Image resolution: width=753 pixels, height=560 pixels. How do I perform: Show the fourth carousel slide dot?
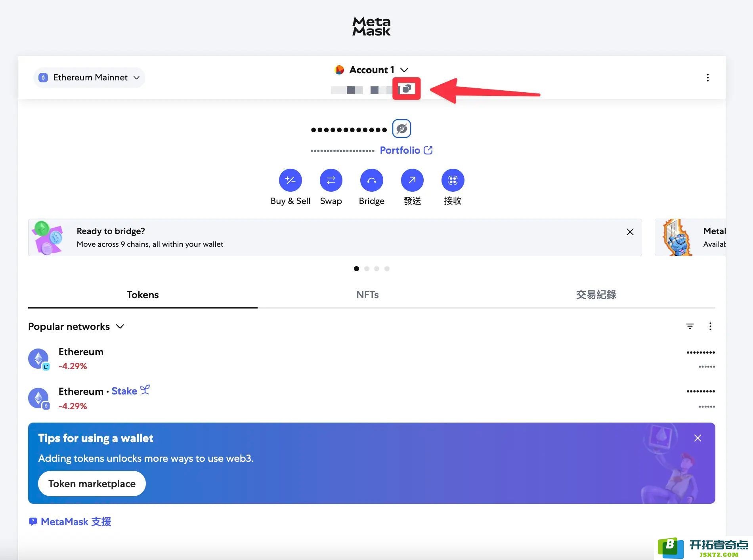[x=387, y=269]
